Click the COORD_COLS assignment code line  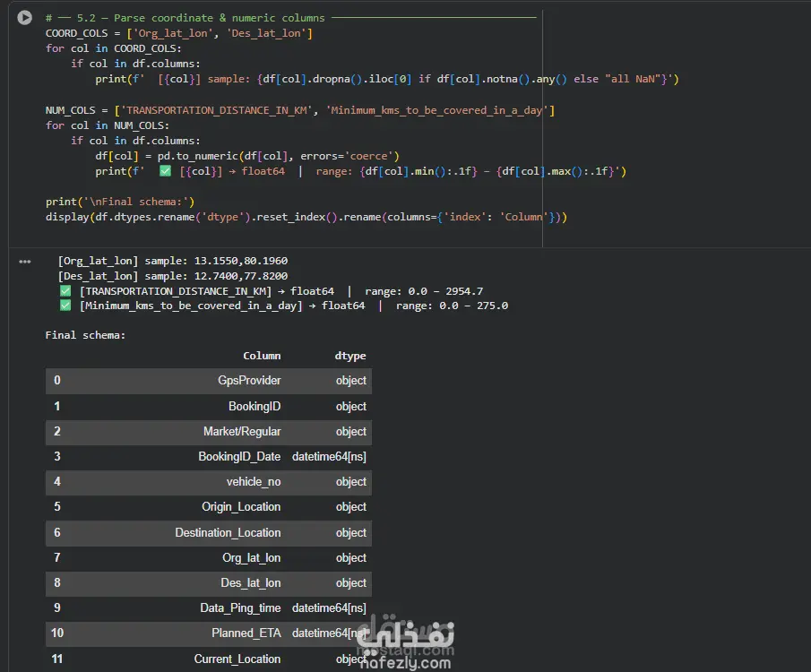coord(179,33)
